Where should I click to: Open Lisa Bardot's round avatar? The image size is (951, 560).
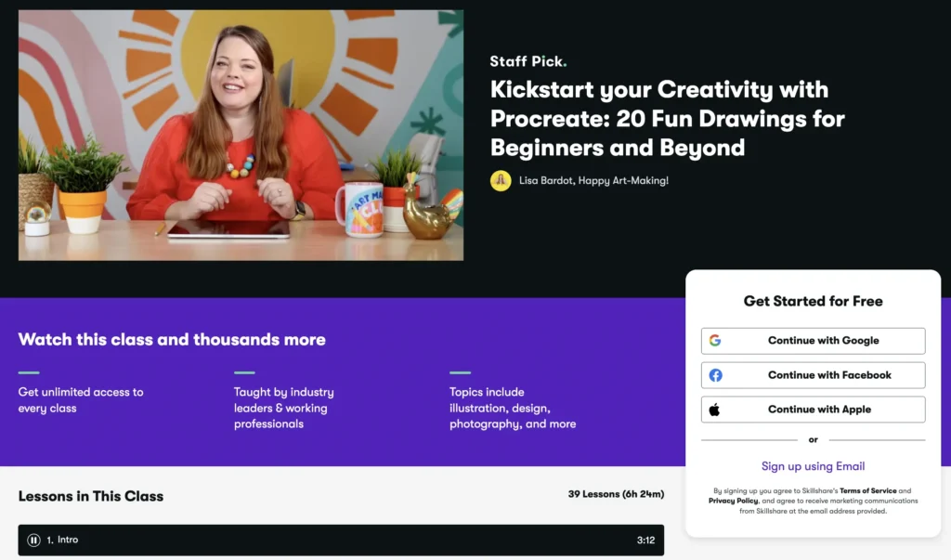pyautogui.click(x=501, y=181)
